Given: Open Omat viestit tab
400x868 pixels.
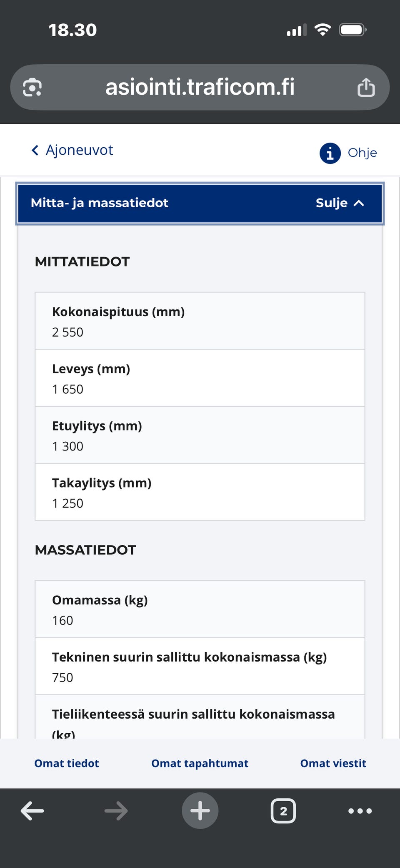Looking at the screenshot, I should click(333, 763).
